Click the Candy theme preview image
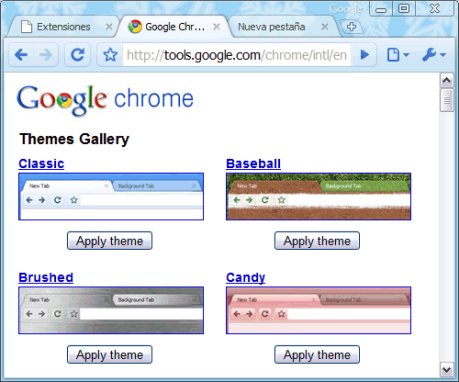 (x=318, y=310)
